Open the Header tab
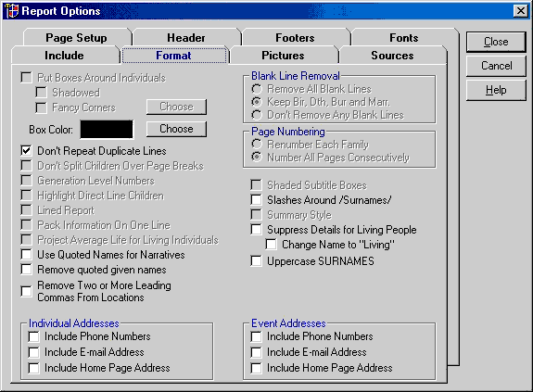The height and width of the screenshot is (392, 533). click(186, 37)
